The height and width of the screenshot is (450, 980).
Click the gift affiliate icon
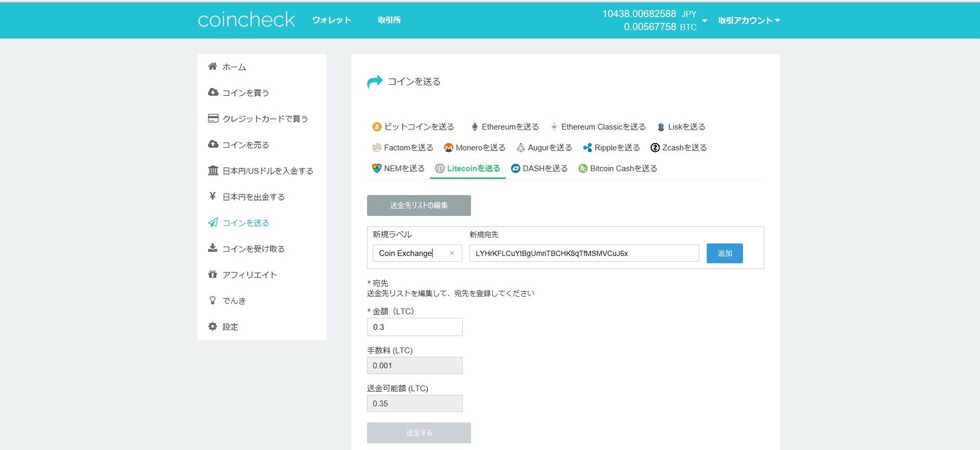pos(213,274)
